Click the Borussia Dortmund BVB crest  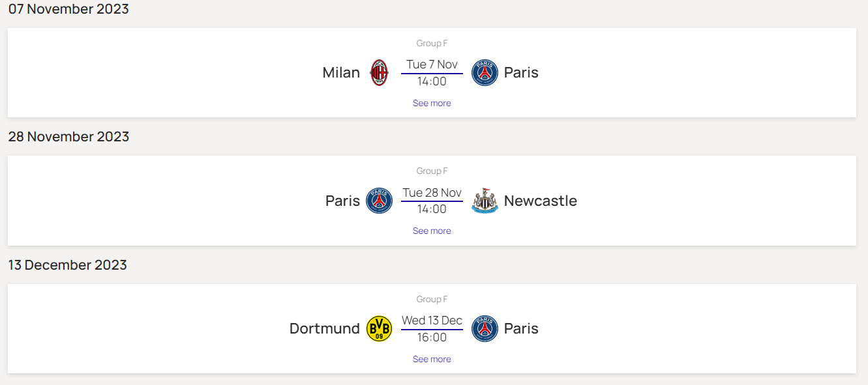point(379,329)
